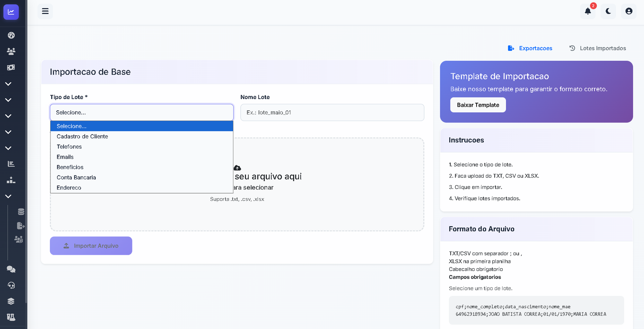The height and width of the screenshot is (329, 644).
Task: Open the users group sidebar icon
Action: 11,51
